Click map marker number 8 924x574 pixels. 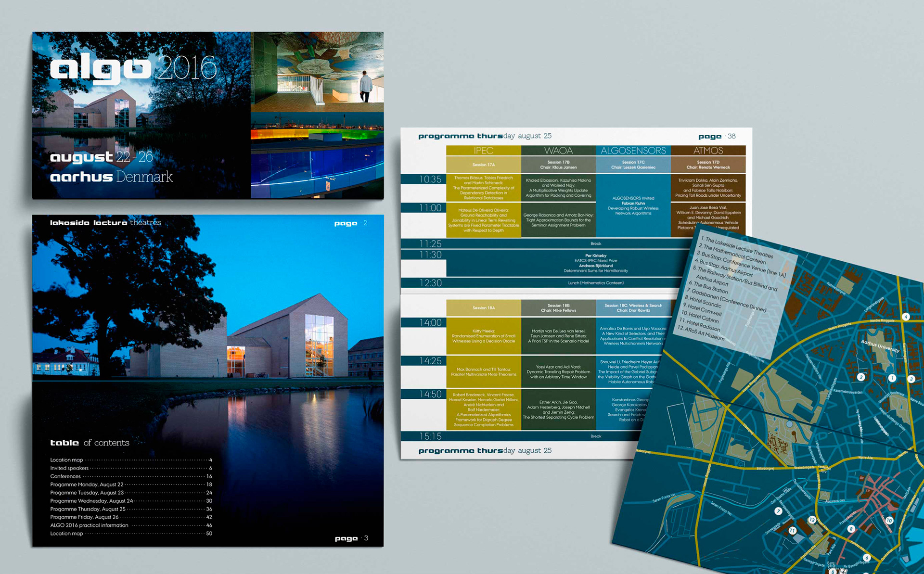click(851, 529)
